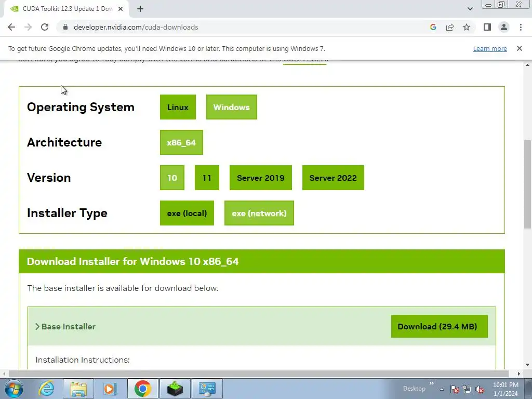The image size is (532, 399).
Task: Open Windows Media Player from the taskbar
Action: coord(110,389)
